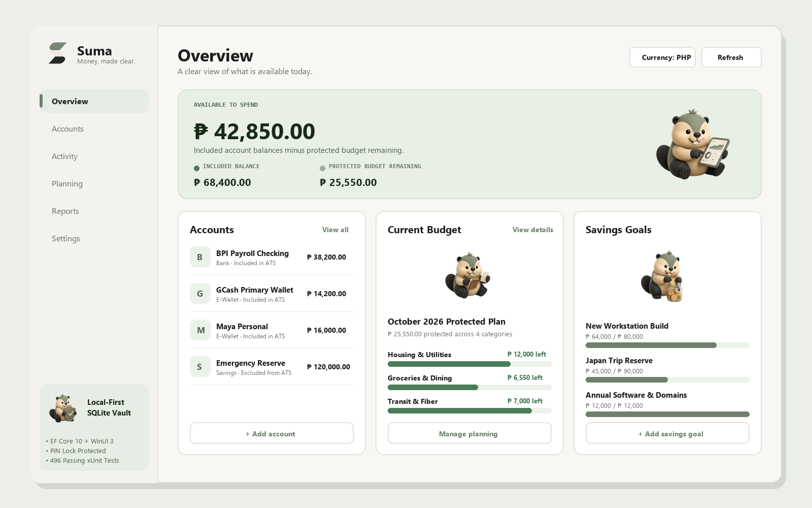Click the Housing & Utilities progress bar
This screenshot has width=812, height=508.
469,364
